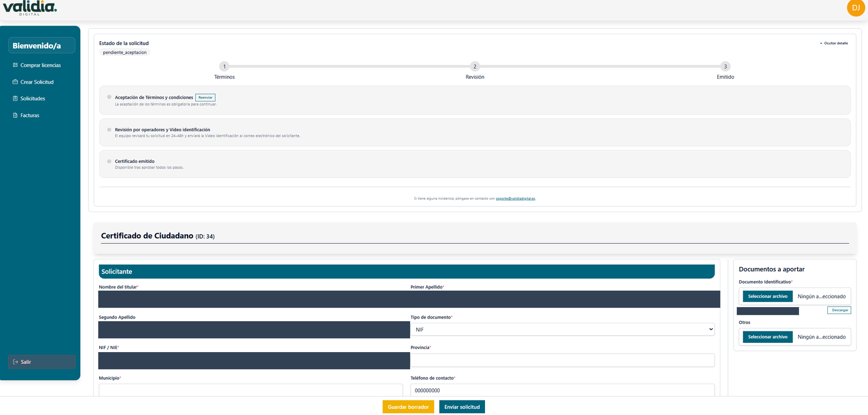Focus the Teléfono de contacto field
Image resolution: width=868 pixels, height=415 pixels.
coord(563,390)
